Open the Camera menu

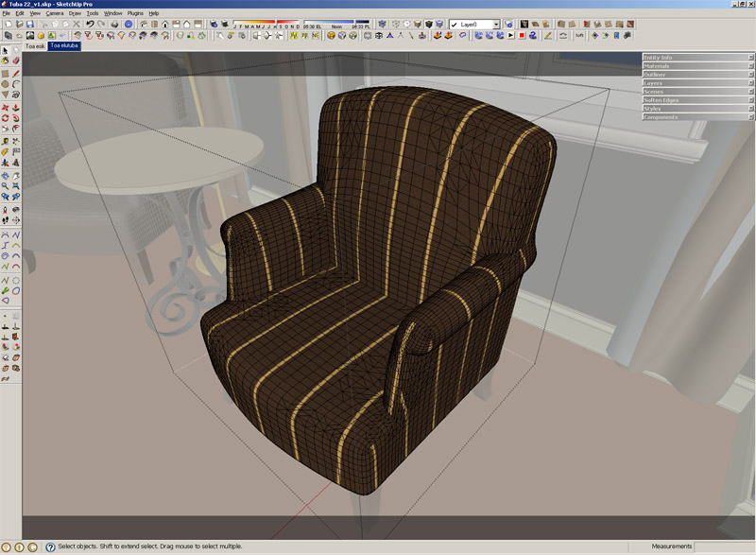tap(55, 13)
